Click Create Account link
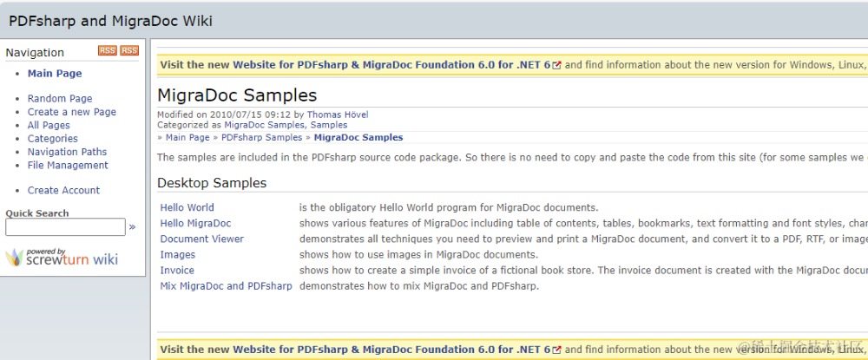 point(63,190)
